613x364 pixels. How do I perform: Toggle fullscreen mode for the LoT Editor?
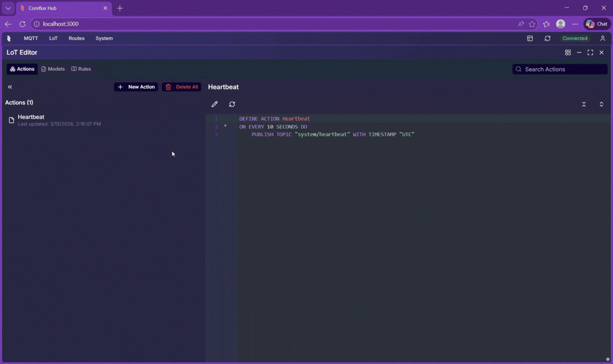(x=590, y=52)
